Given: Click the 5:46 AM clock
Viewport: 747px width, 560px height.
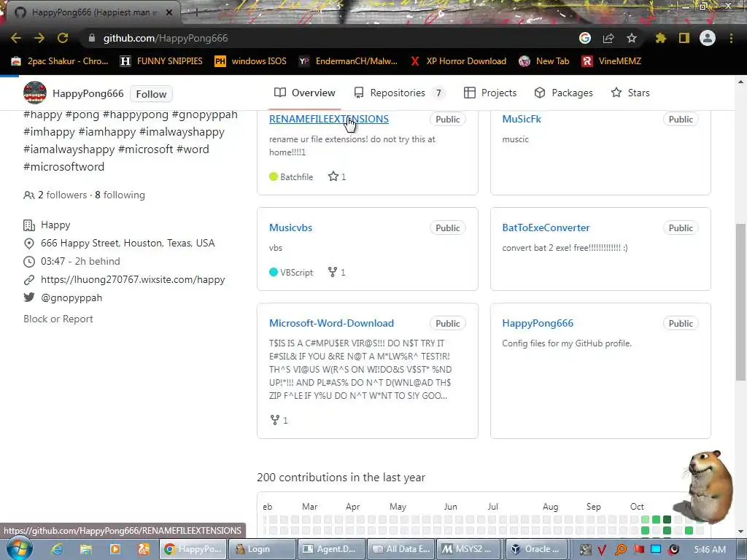Looking at the screenshot, I should coord(710,550).
